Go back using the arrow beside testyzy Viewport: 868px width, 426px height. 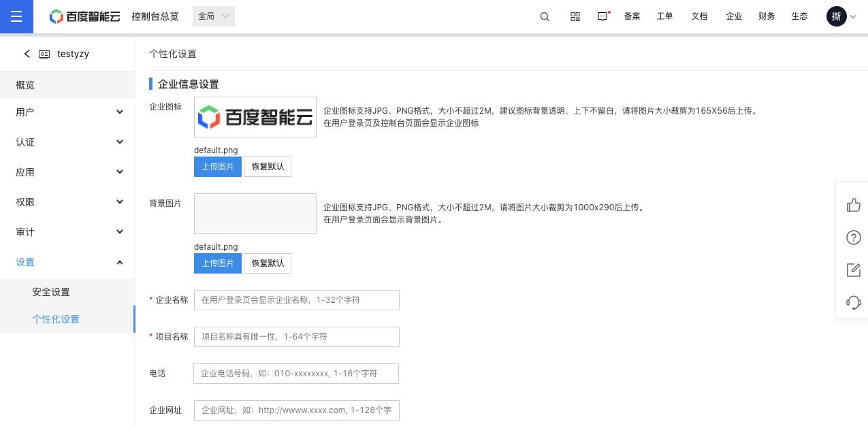pyautogui.click(x=27, y=54)
